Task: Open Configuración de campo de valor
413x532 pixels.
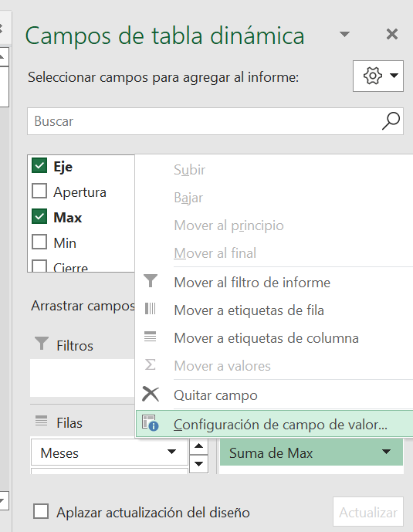Action: pos(274,424)
